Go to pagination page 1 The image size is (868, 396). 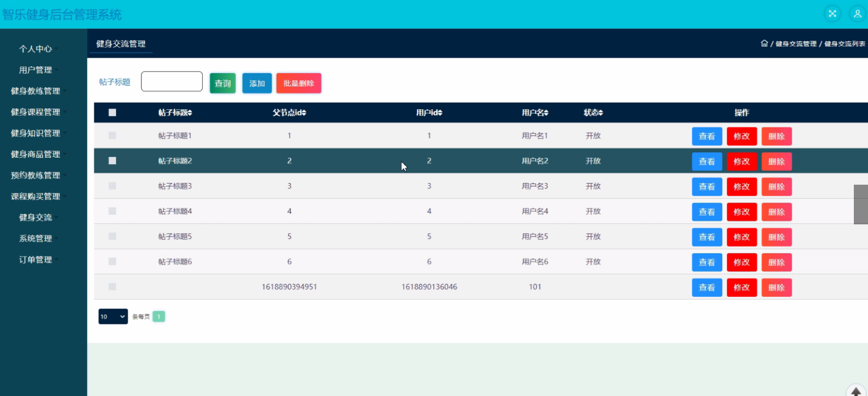pos(159,317)
